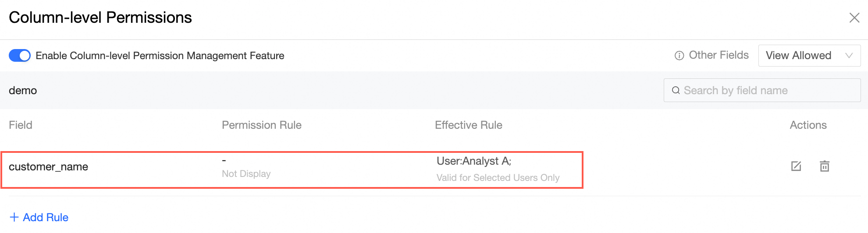This screenshot has height=233, width=868.
Task: Click the Permission Rule column header
Action: (x=262, y=125)
